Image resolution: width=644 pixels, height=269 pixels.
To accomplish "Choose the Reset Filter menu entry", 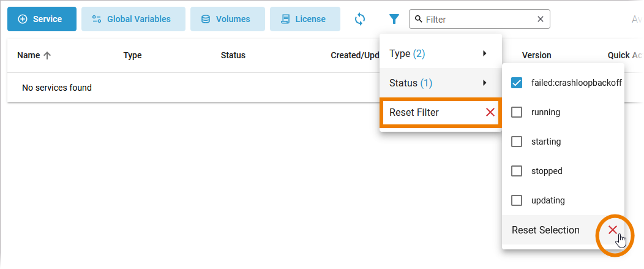I will point(414,112).
